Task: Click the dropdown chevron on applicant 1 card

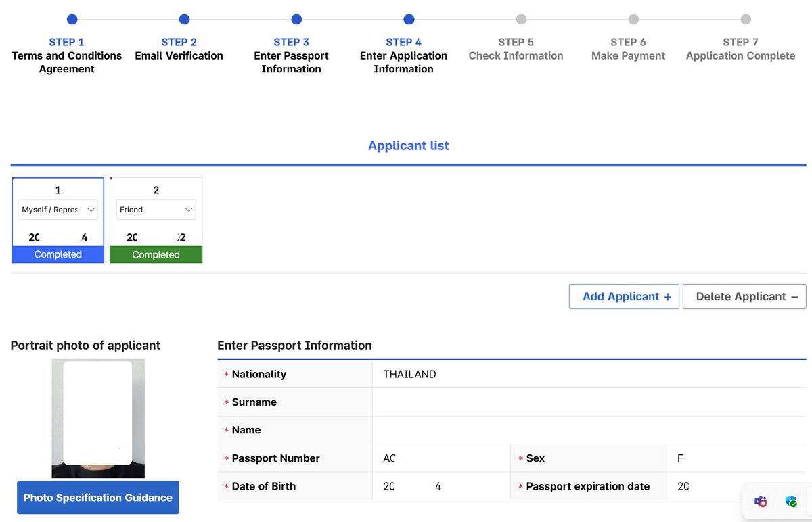Action: [92, 210]
